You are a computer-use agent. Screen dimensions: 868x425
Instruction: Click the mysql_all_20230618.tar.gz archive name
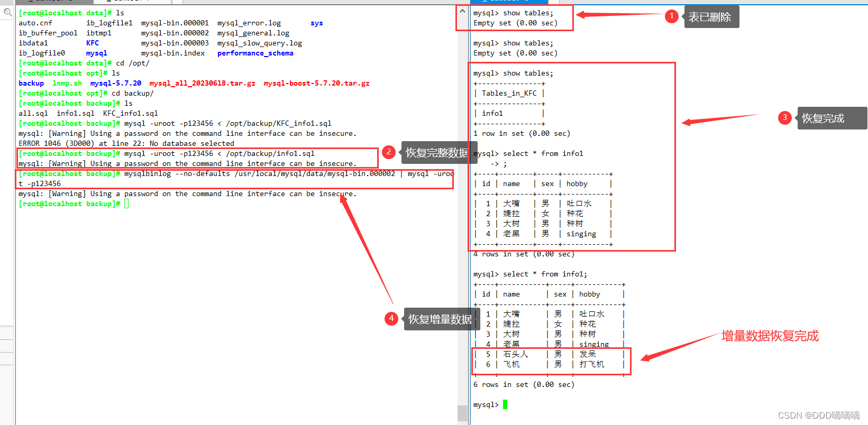click(x=203, y=83)
